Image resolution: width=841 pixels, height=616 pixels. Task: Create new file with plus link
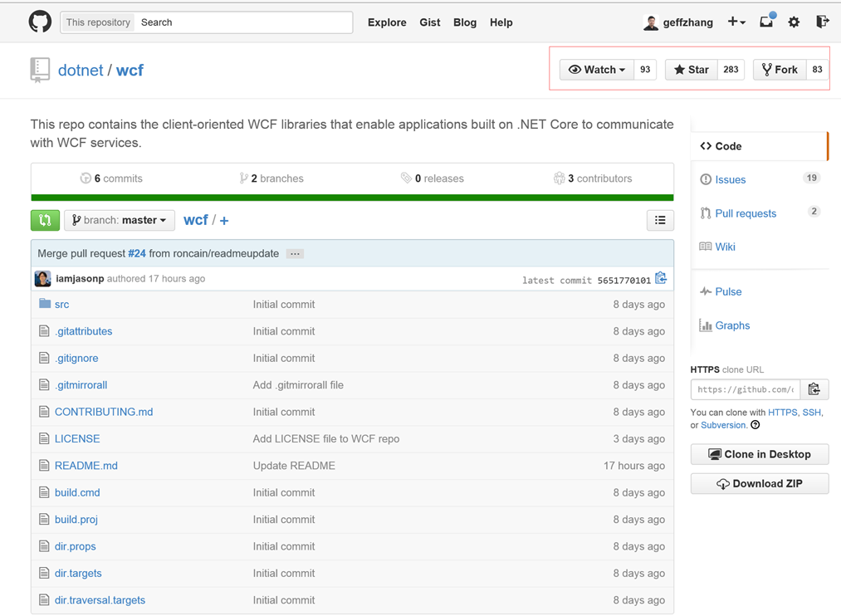[x=224, y=220]
